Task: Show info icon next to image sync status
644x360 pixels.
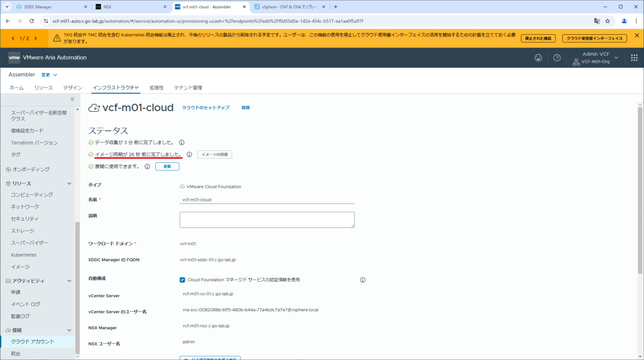Action: pyautogui.click(x=189, y=154)
